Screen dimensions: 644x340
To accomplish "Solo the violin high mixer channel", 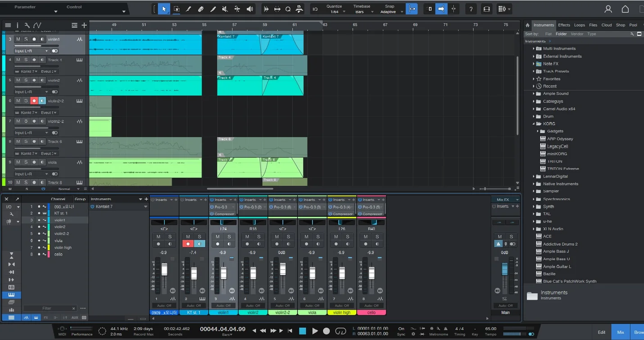I will coord(348,237).
